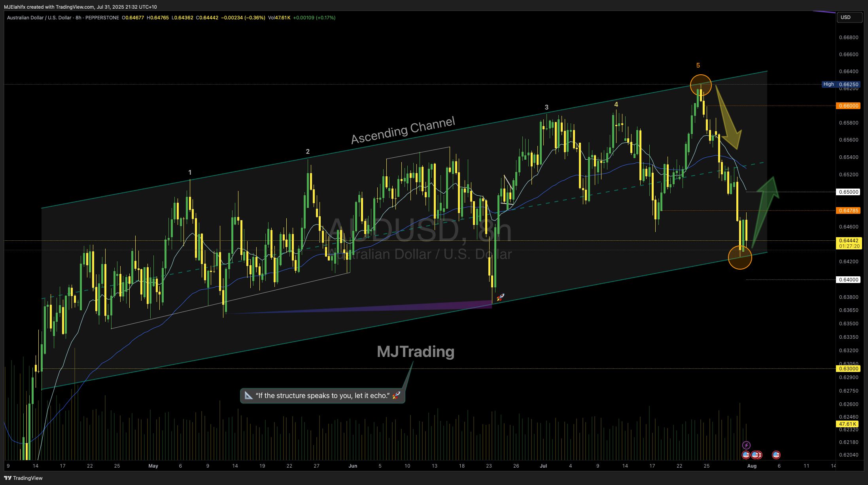The height and width of the screenshot is (485, 868).
Task: Click the orange 0.66000 price level label
Action: (849, 106)
